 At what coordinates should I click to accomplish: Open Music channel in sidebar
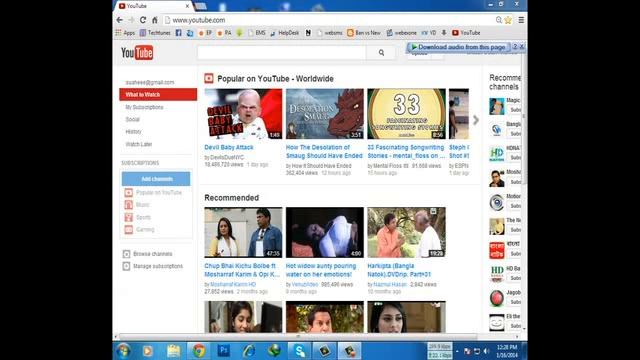pos(137,204)
